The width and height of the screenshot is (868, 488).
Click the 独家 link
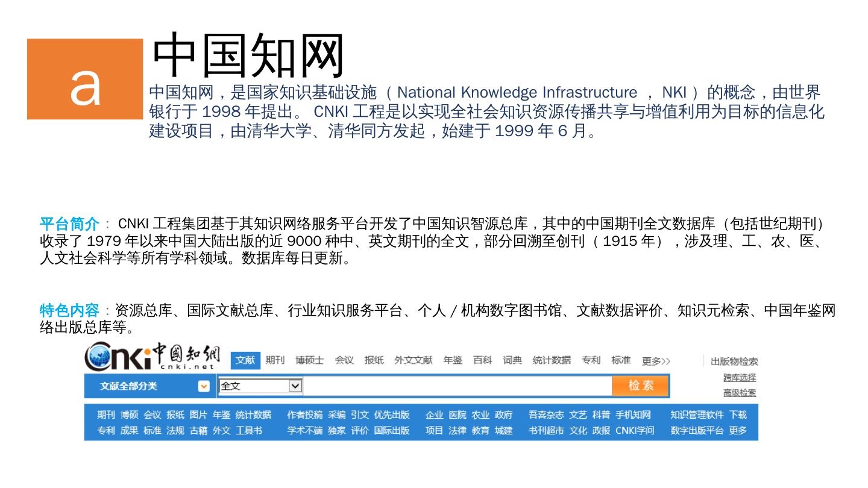(337, 431)
